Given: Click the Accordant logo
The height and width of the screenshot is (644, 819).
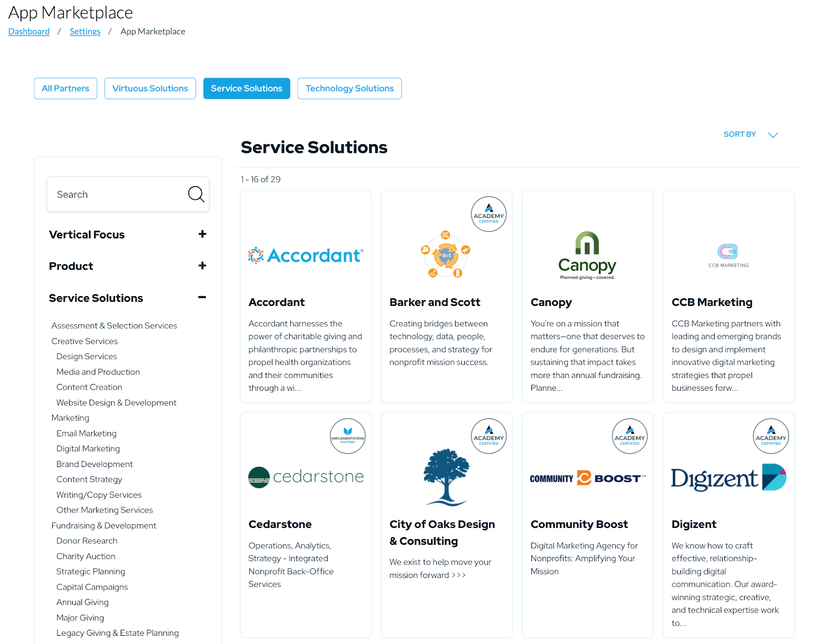Looking at the screenshot, I should pos(306,255).
